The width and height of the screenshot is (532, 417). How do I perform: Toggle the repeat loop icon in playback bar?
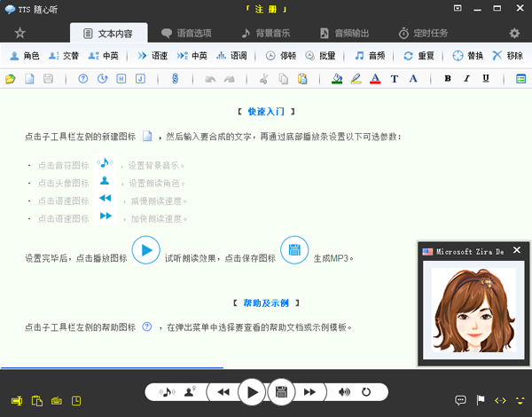pyautogui.click(x=365, y=391)
